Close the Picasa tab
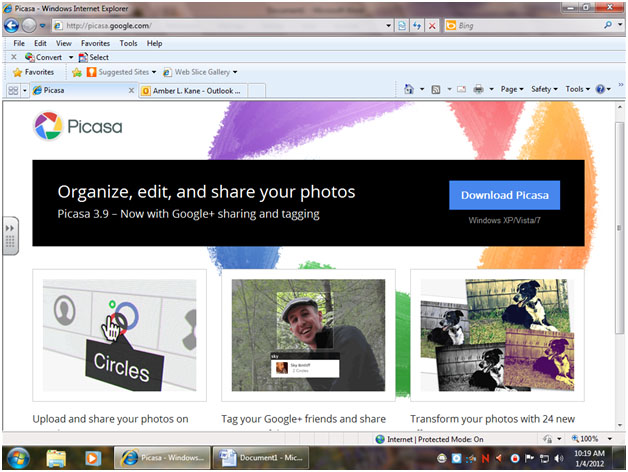The image size is (628, 472). pyautogui.click(x=131, y=91)
